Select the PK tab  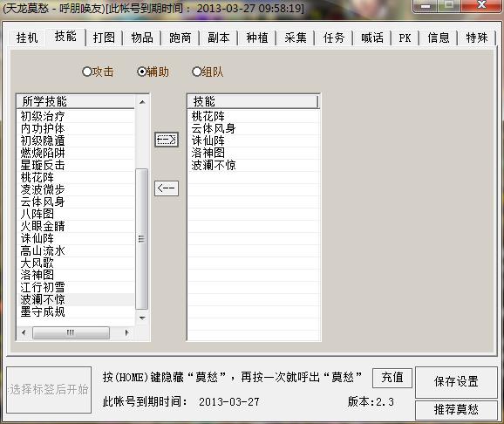405,38
